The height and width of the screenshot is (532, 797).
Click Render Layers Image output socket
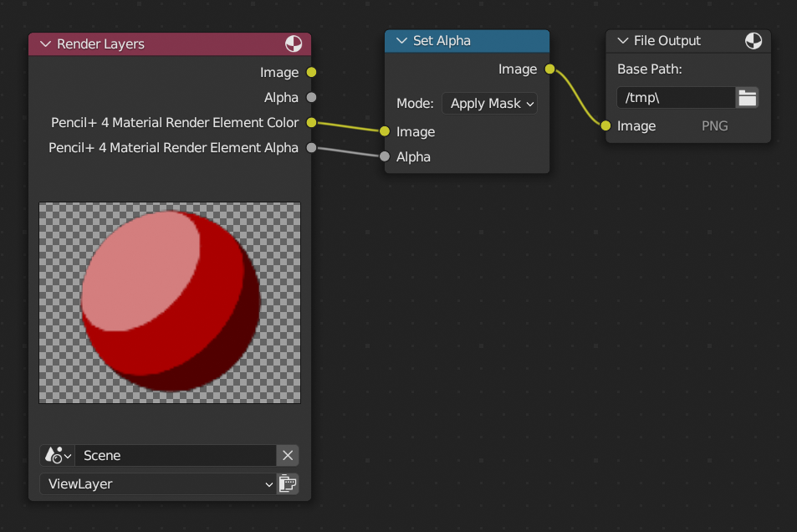click(x=312, y=72)
